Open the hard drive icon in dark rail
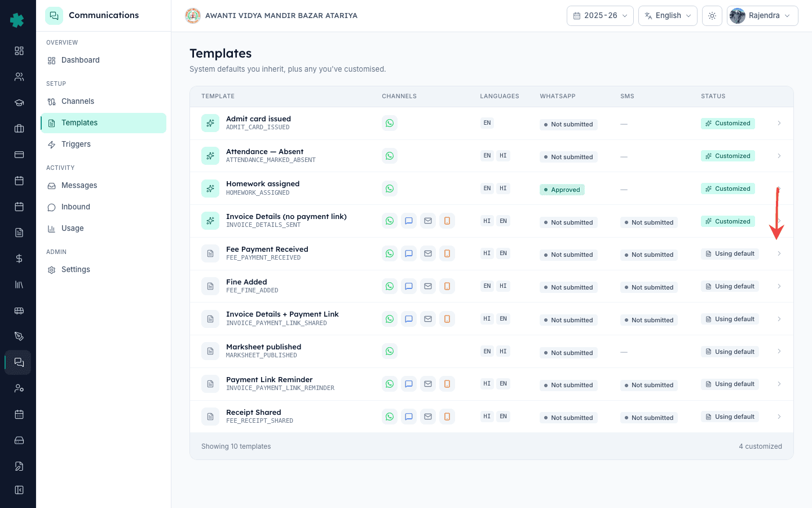The height and width of the screenshot is (508, 812). (19, 440)
